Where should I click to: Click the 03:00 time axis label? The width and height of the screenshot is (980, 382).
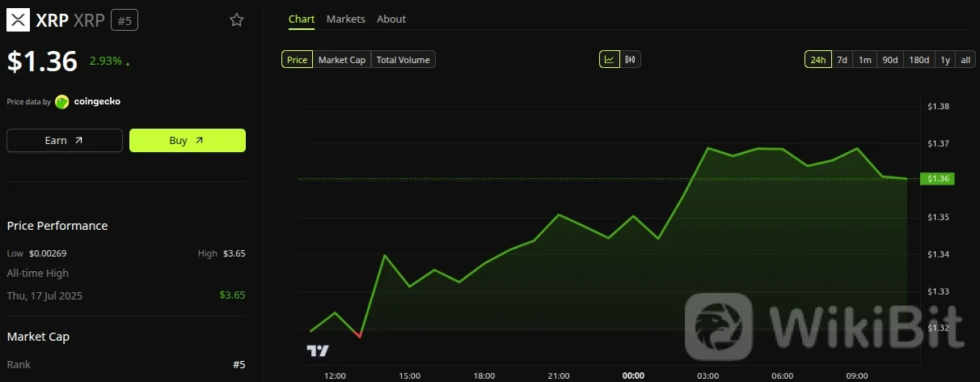pyautogui.click(x=708, y=376)
